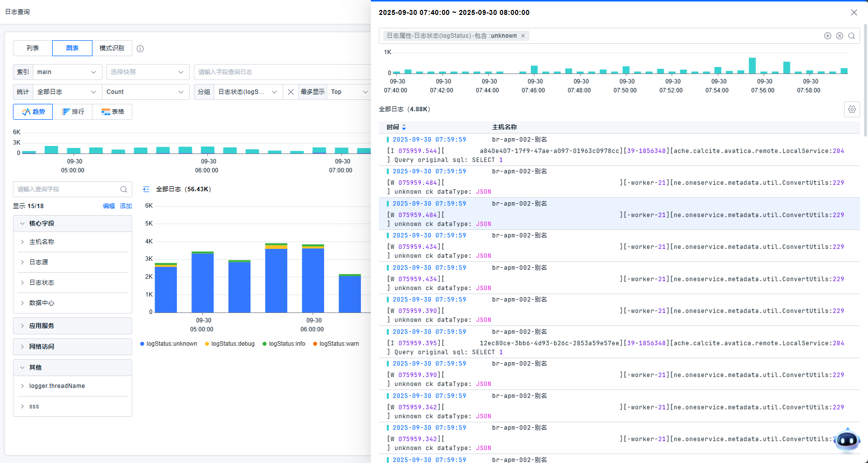Toggle logStatus:warn legend item

click(x=336, y=344)
